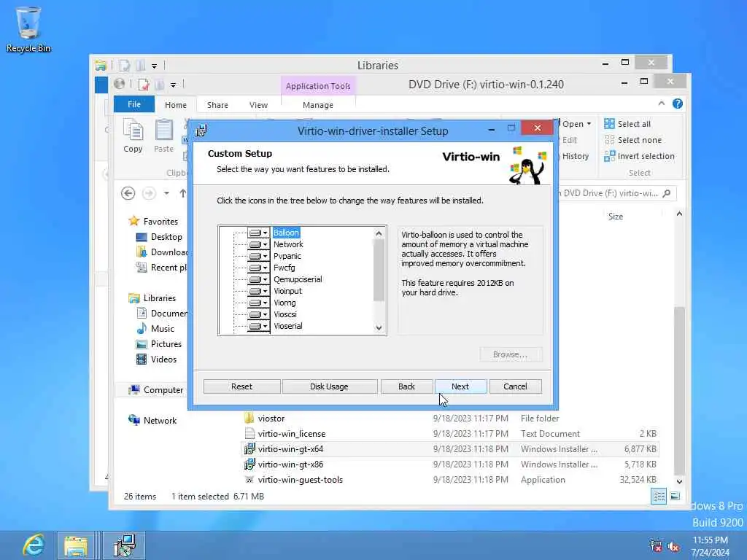The height and width of the screenshot is (560, 747).
Task: Open the Viorng feature install dropdown
Action: 259,303
